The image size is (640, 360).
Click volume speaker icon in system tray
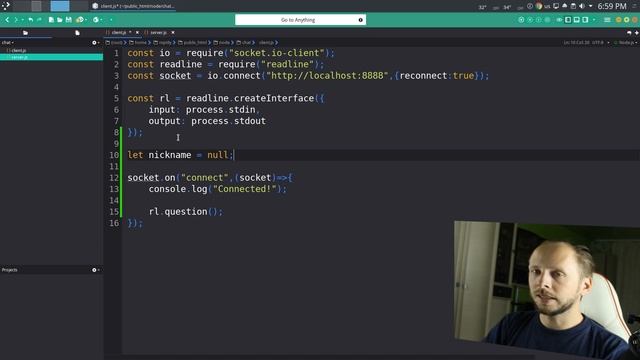click(582, 6)
